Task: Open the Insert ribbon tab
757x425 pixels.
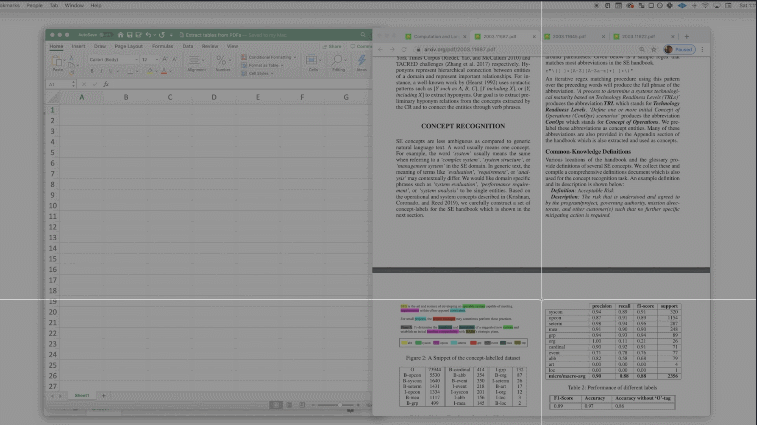Action: [78, 46]
